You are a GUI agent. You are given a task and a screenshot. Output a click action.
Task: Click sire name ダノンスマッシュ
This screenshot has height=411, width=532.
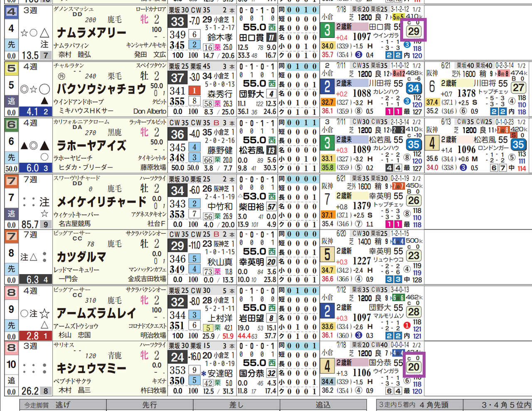coord(74,9)
